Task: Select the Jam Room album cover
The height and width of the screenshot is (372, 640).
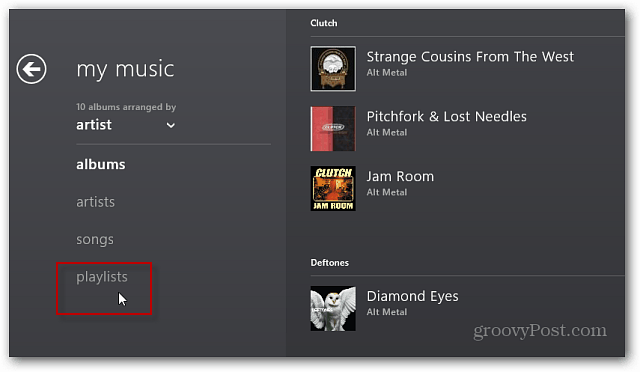Action: [333, 188]
